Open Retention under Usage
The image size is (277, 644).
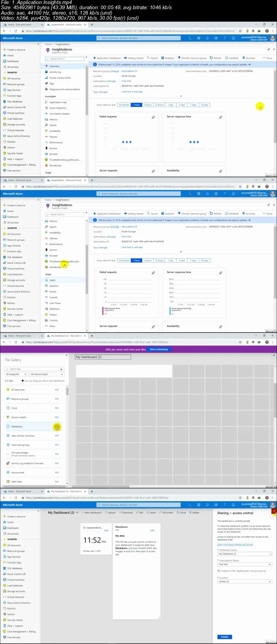(x=54, y=309)
